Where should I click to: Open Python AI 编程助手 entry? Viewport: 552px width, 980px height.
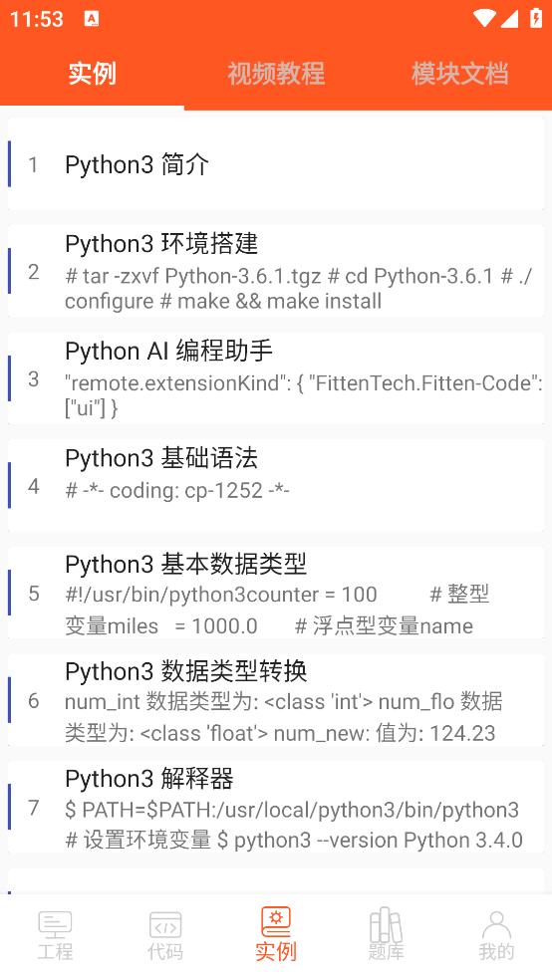click(x=276, y=378)
